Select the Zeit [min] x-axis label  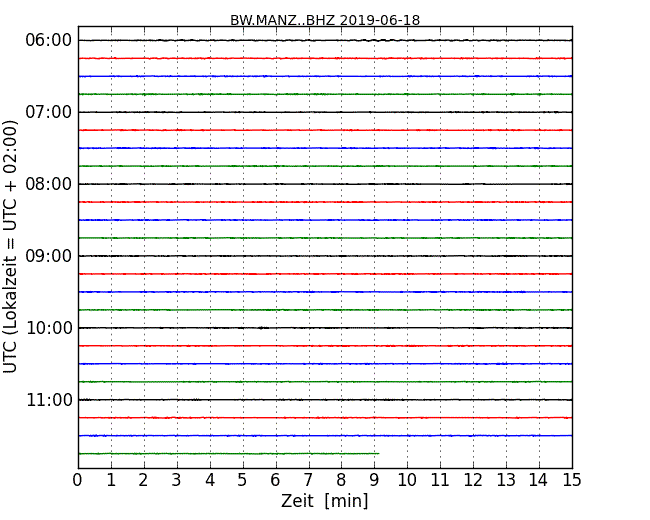325,501
